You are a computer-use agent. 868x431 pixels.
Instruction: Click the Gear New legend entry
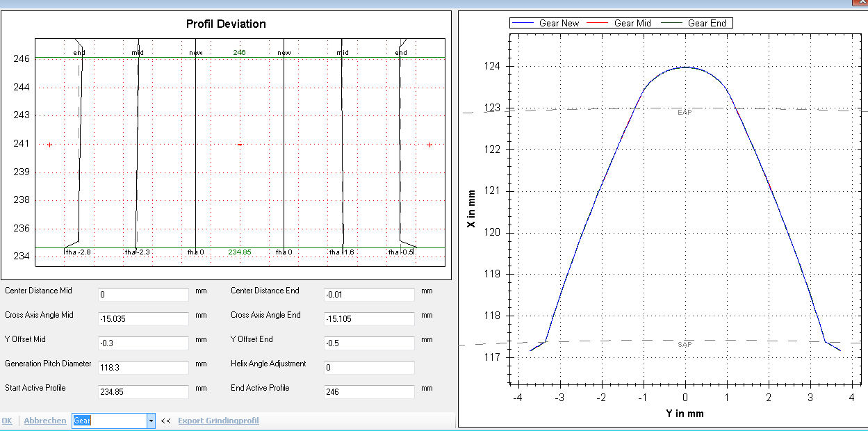546,23
